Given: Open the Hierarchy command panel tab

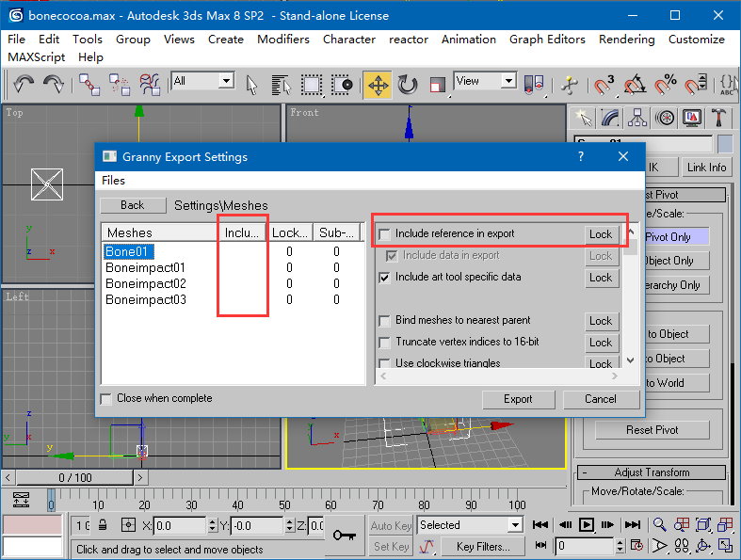Looking at the screenshot, I should click(x=638, y=118).
